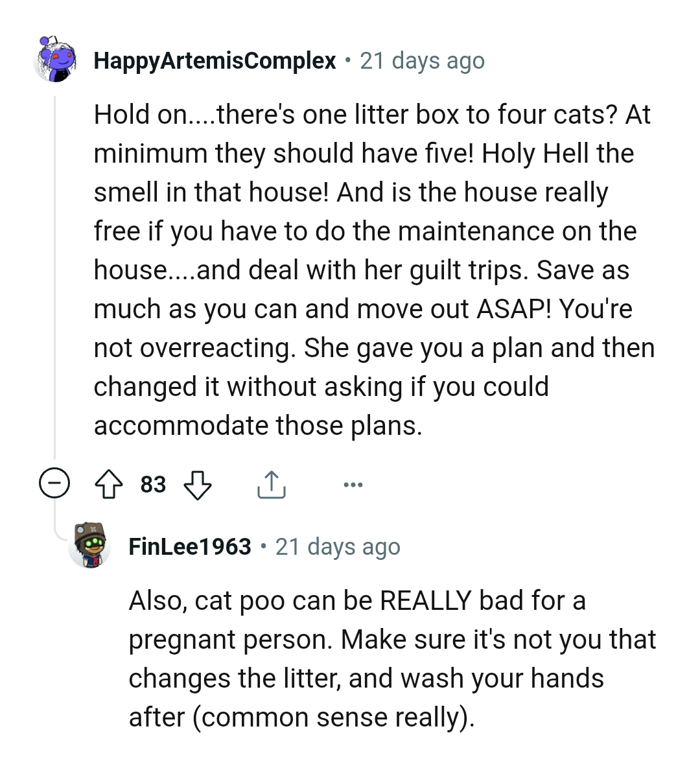The image size is (700, 757).
Task: Open FinLee1963's profile
Action: [189, 546]
